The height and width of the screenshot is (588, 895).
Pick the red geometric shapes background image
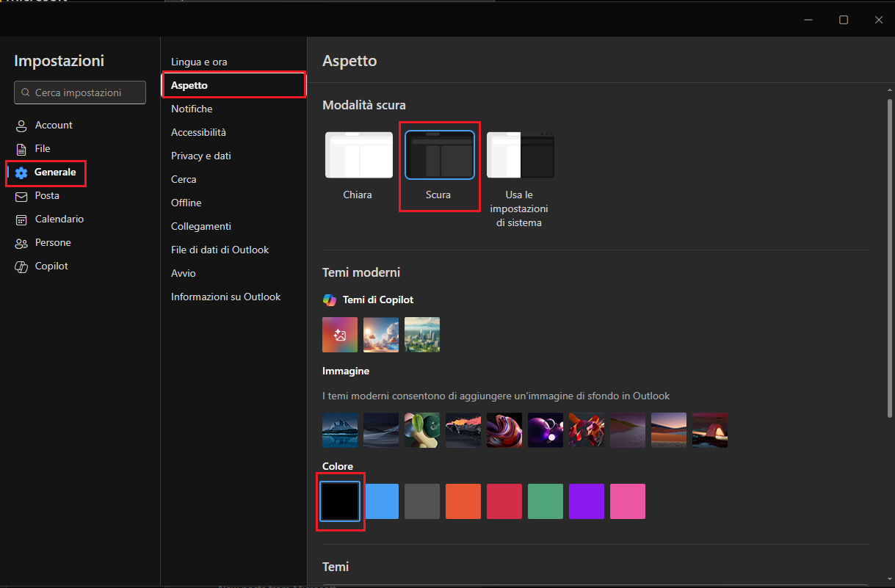(x=587, y=430)
